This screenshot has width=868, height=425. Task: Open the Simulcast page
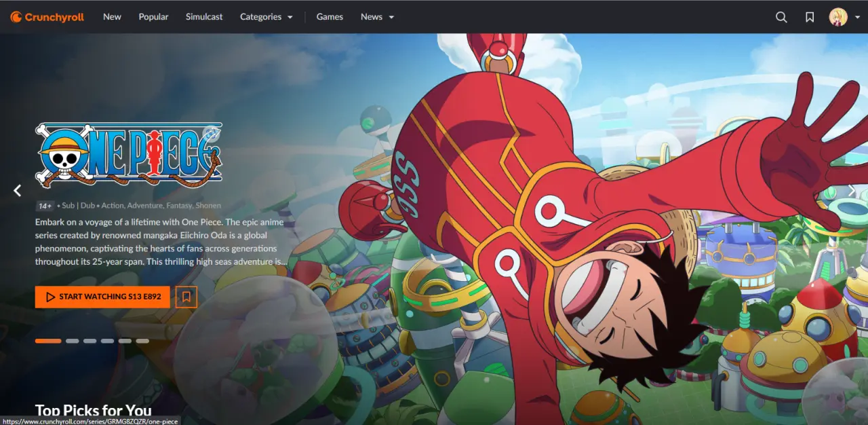pyautogui.click(x=204, y=17)
